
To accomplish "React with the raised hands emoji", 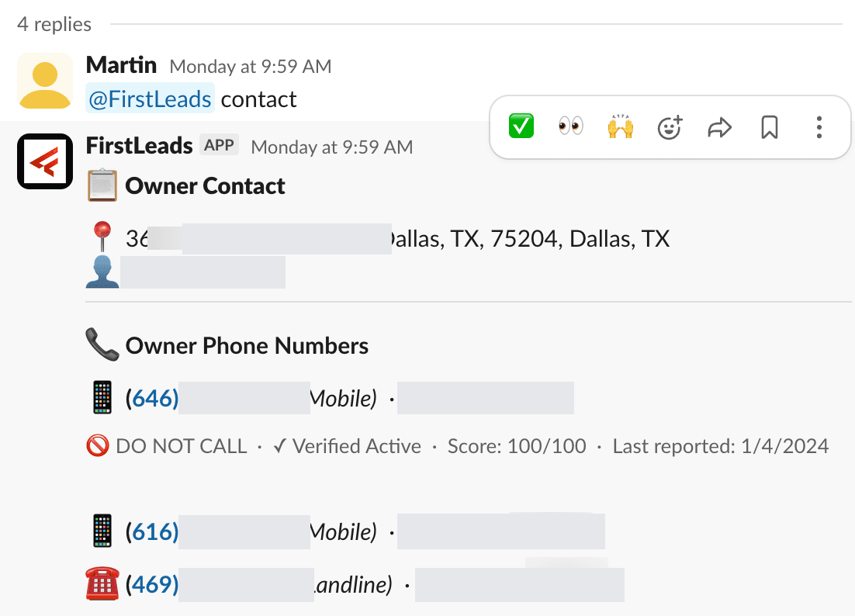I will pos(621,126).
